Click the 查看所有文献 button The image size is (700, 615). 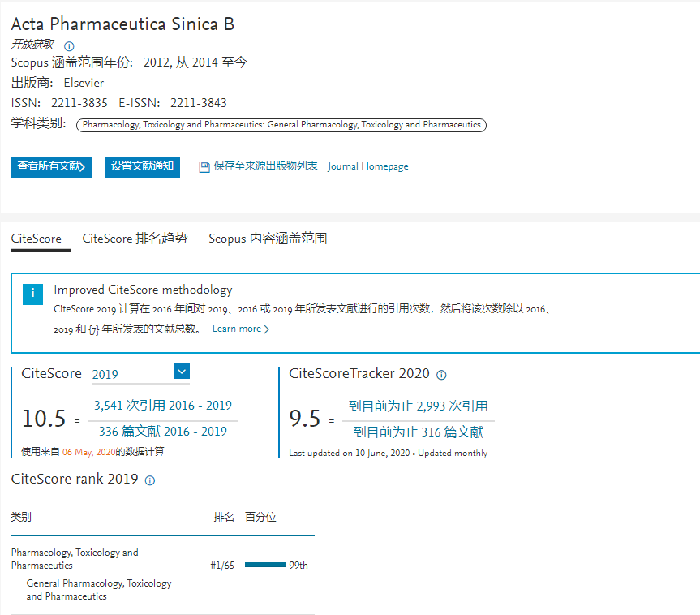pyautogui.click(x=51, y=166)
